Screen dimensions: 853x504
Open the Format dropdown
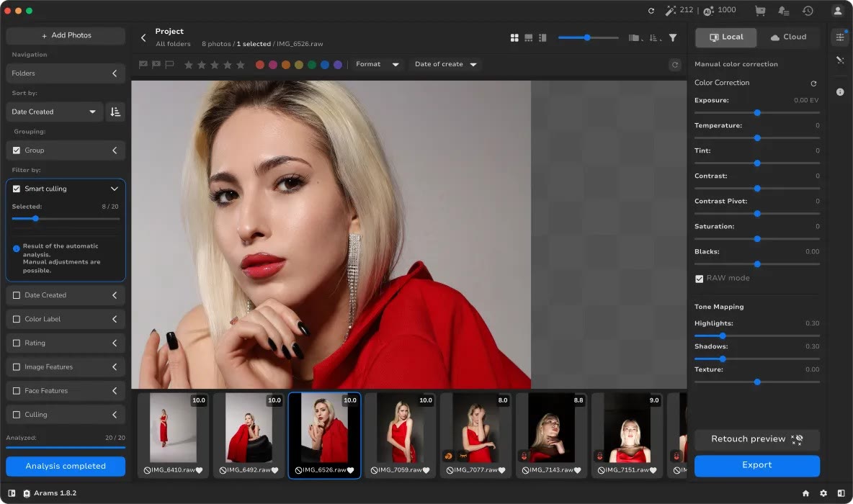pos(377,64)
